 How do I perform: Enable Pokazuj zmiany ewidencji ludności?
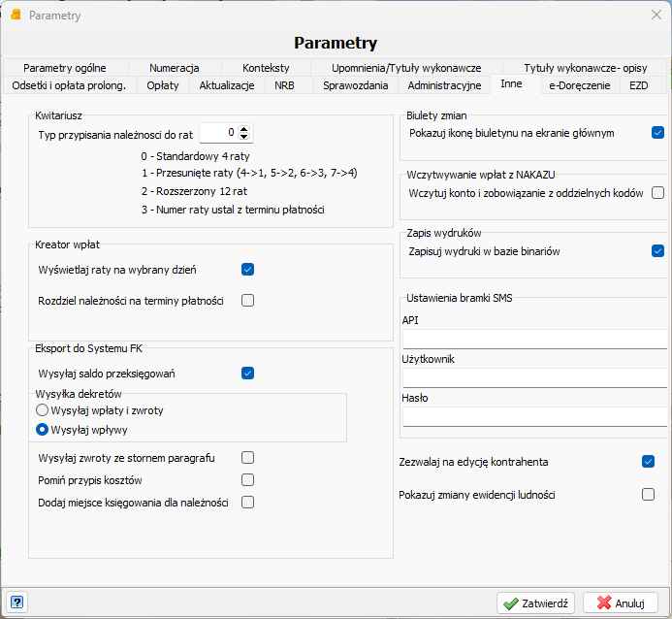click(648, 494)
